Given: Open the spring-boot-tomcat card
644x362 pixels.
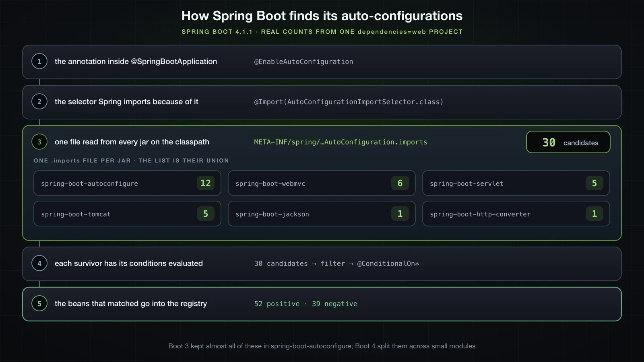Looking at the screenshot, I should coord(127,214).
